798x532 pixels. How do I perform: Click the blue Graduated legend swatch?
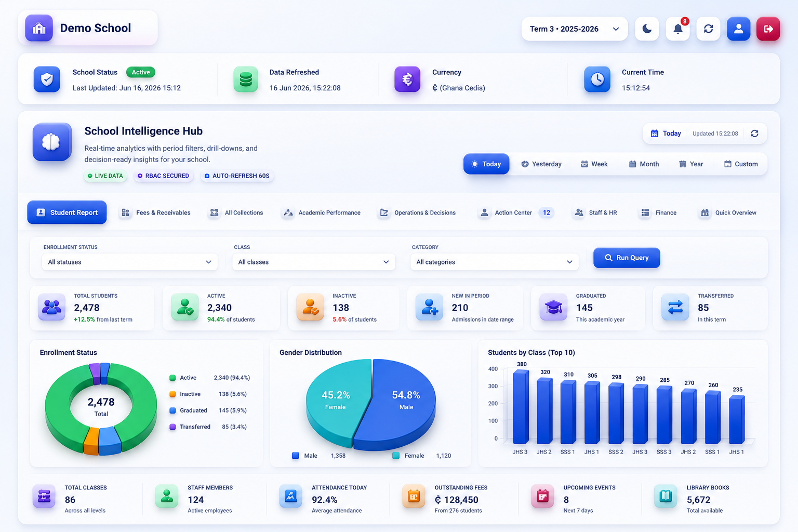(172, 410)
